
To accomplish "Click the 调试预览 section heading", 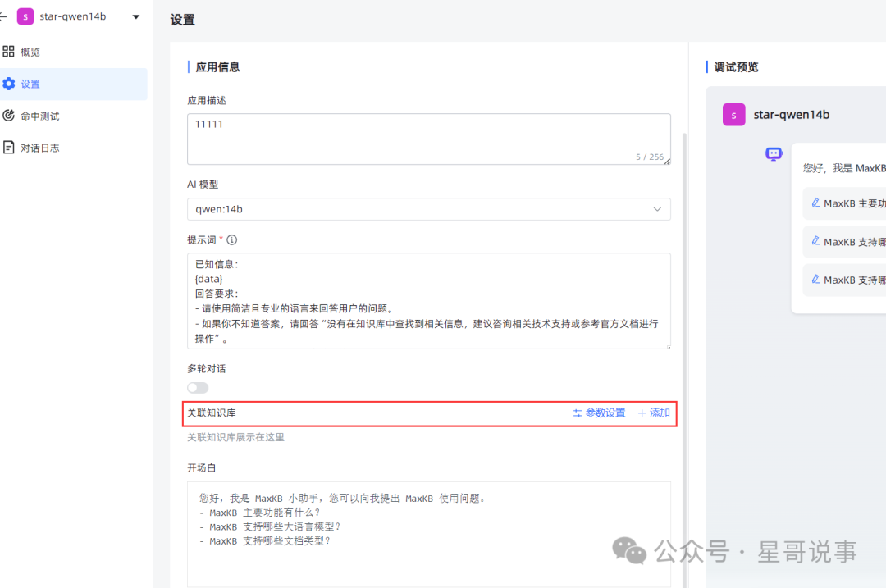I will (x=736, y=67).
